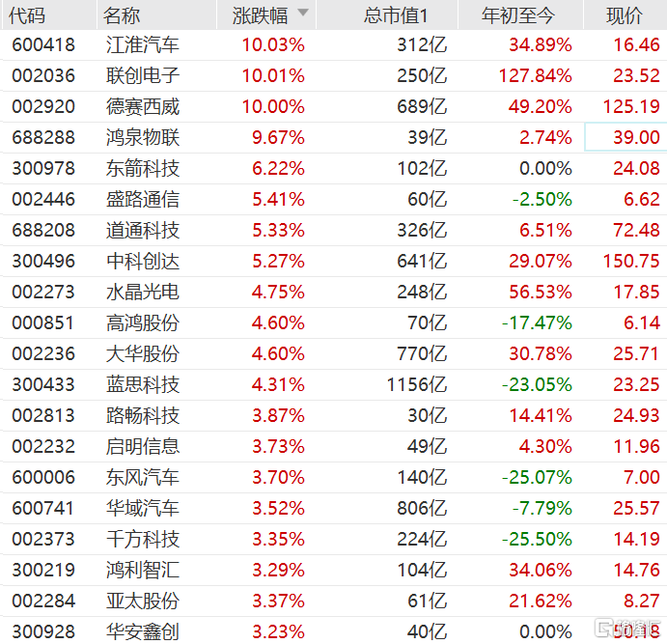The height and width of the screenshot is (644, 667).
Task: Click stock code 300219
Action: [43, 570]
